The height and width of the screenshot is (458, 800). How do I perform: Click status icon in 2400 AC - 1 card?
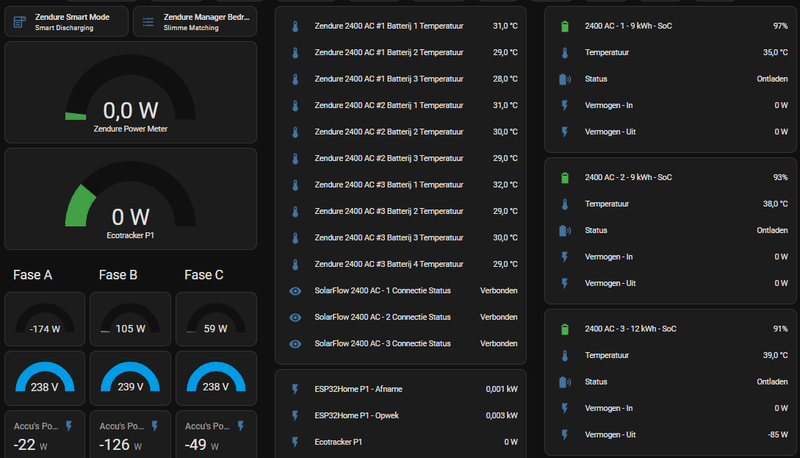pos(565,80)
